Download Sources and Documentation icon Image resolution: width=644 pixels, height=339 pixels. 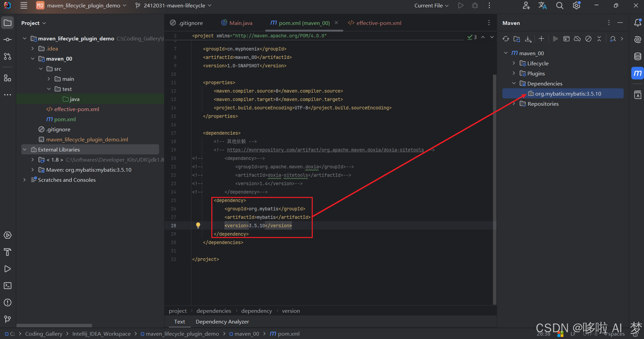pyautogui.click(x=528, y=39)
